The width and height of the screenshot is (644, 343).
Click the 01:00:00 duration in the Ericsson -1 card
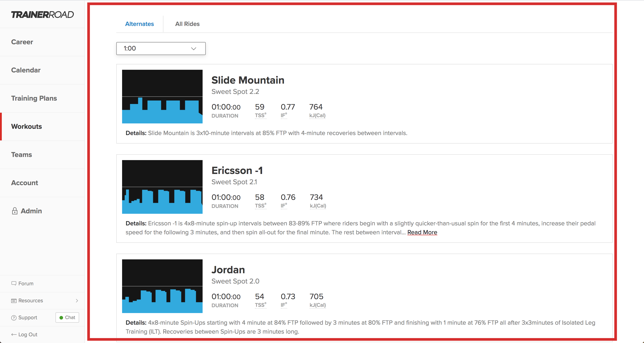pos(226,197)
